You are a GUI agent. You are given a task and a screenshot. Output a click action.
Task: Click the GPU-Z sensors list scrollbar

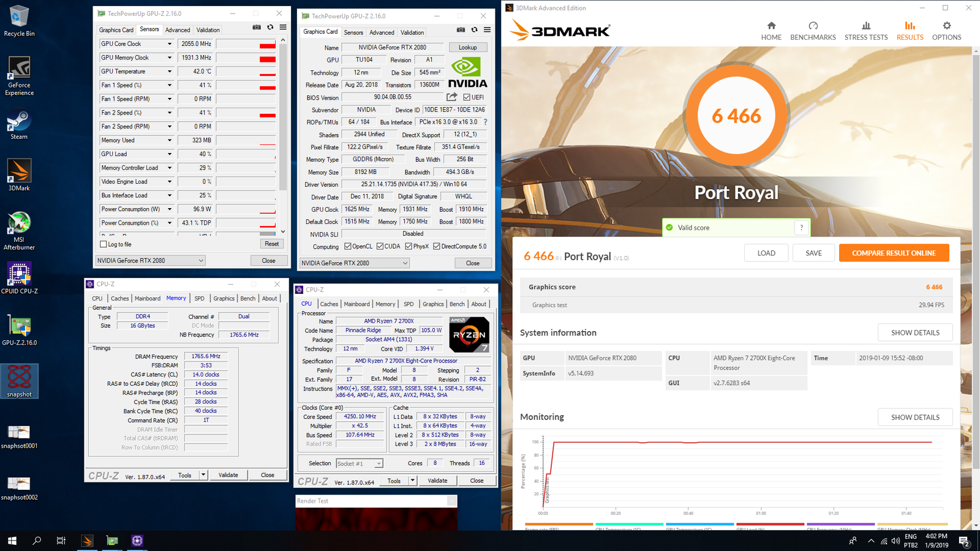click(283, 122)
